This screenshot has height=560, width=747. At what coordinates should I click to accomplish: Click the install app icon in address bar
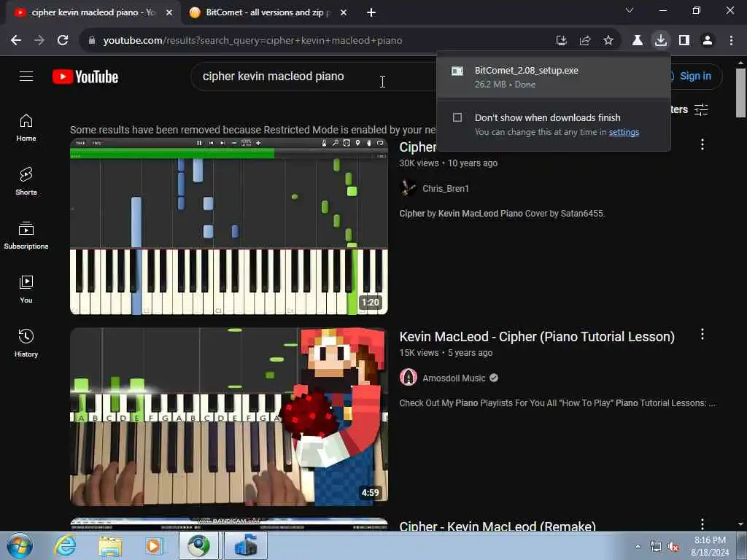pos(562,41)
